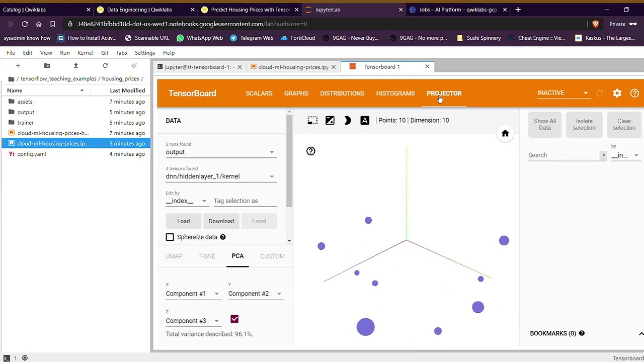Click the Tag selection as input field

[x=245, y=201]
